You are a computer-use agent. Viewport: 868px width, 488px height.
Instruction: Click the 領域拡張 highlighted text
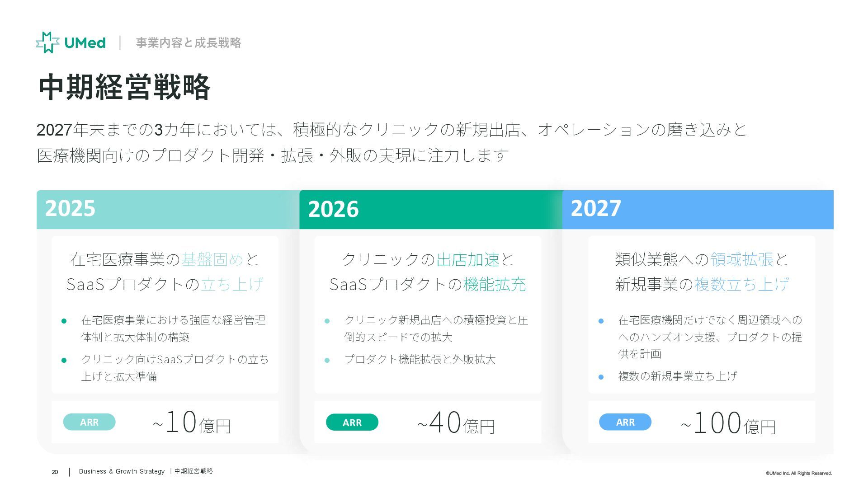click(741, 259)
